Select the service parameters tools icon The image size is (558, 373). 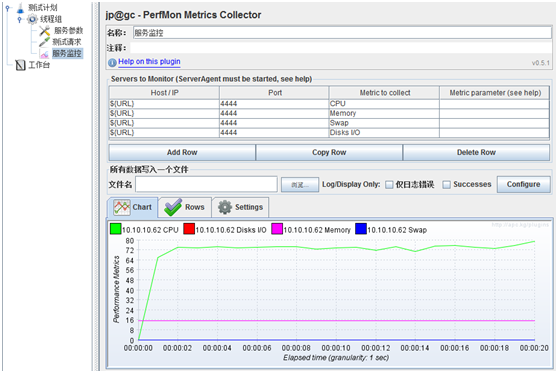coord(45,31)
